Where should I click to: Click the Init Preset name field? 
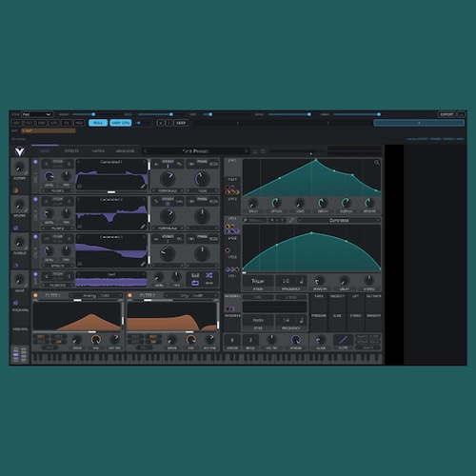195,151
